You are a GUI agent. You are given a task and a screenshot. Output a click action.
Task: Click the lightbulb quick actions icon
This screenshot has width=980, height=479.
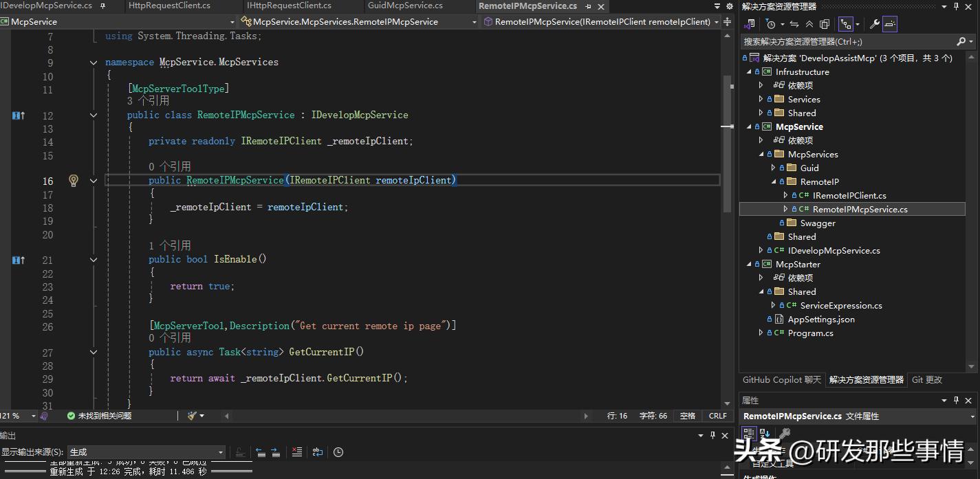[74, 181]
